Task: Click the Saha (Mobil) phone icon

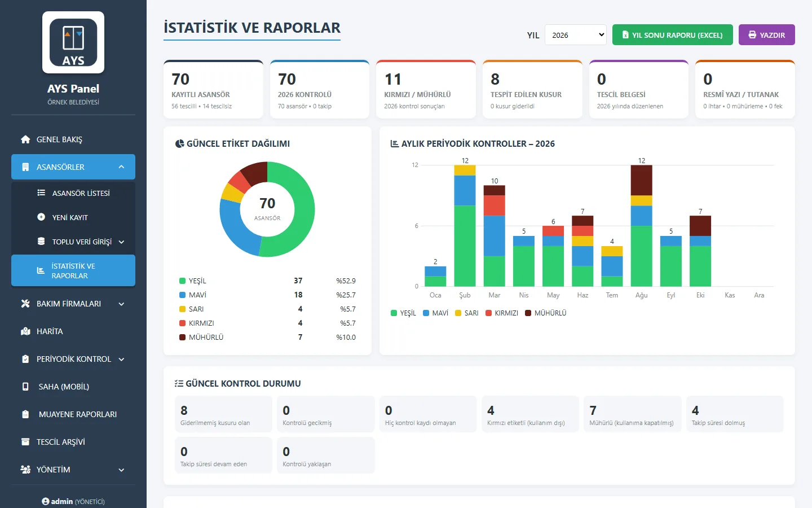Action: (x=25, y=387)
